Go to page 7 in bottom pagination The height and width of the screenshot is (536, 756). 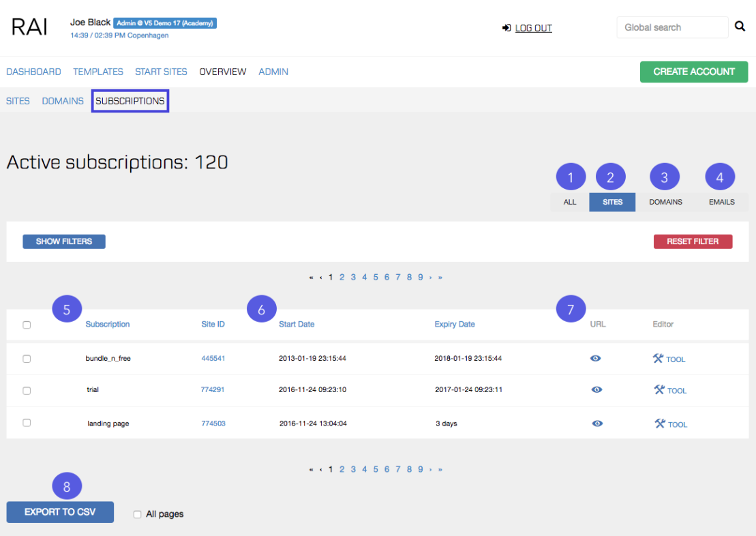tap(398, 469)
